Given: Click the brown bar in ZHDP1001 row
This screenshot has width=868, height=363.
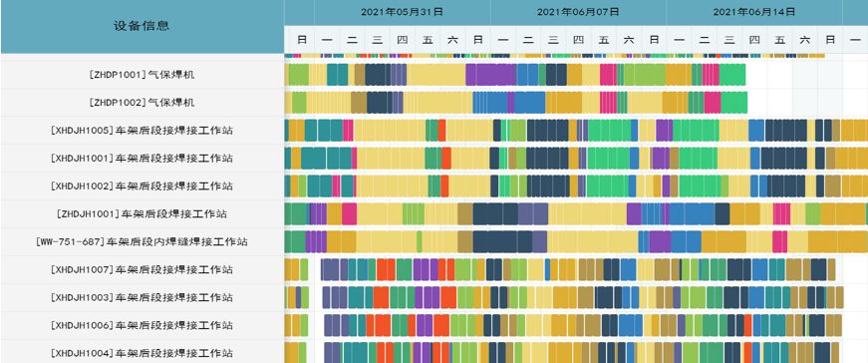Looking at the screenshot, I should tap(360, 75).
